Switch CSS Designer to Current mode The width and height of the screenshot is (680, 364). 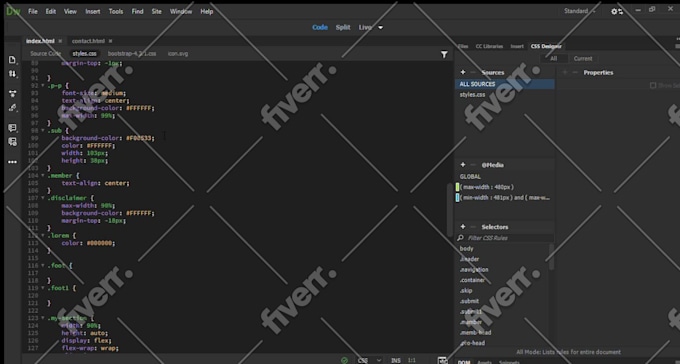click(583, 59)
